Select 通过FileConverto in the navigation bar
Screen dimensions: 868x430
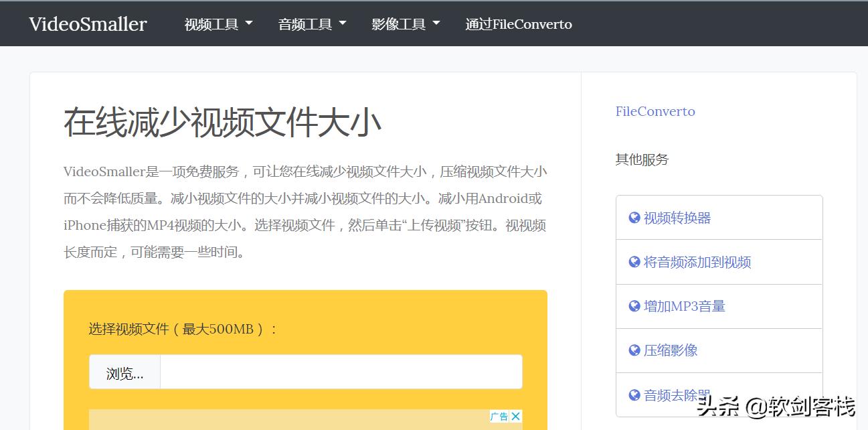coord(519,23)
